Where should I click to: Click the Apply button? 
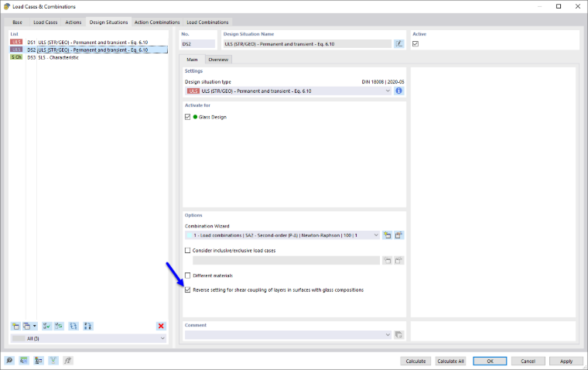pos(566,361)
